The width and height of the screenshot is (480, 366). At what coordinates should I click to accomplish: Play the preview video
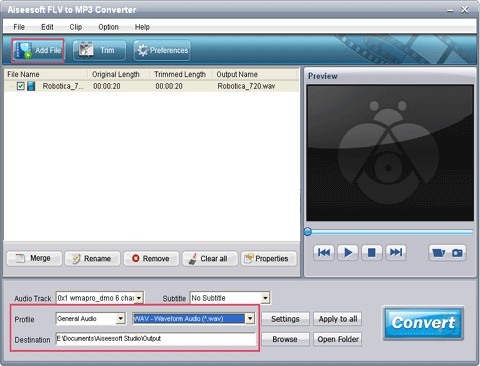point(348,252)
